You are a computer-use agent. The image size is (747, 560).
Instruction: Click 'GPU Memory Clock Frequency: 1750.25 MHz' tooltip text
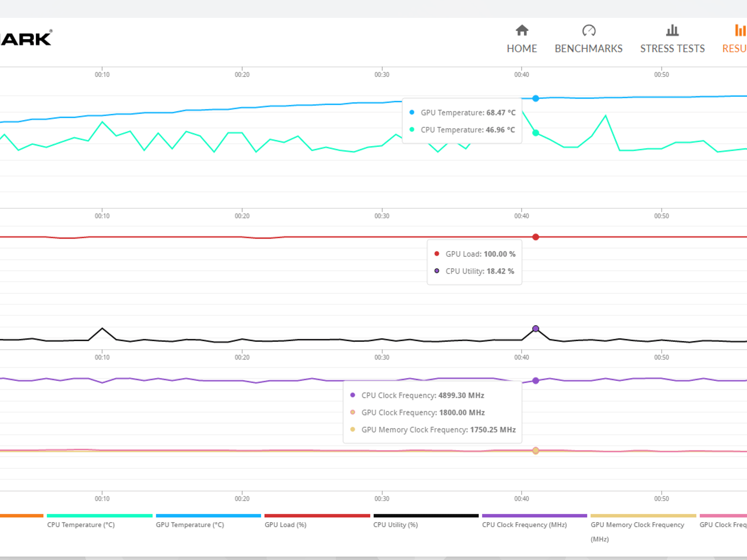pyautogui.click(x=438, y=430)
